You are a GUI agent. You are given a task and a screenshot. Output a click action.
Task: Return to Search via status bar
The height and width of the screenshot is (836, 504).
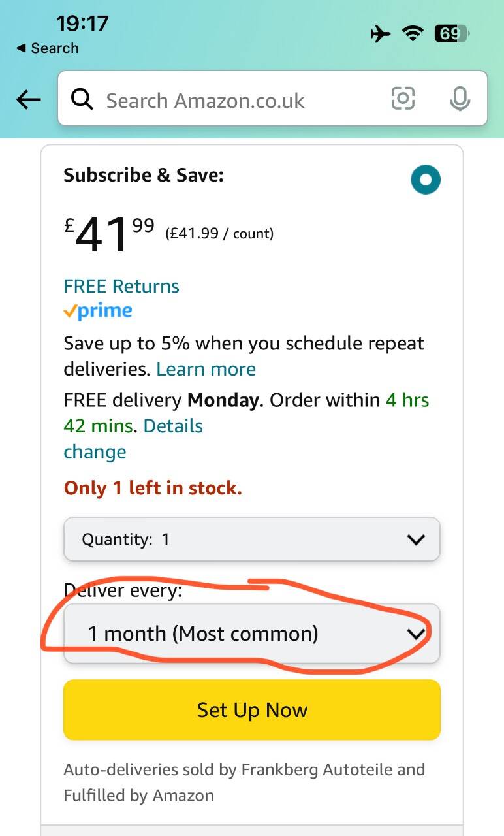click(x=47, y=48)
